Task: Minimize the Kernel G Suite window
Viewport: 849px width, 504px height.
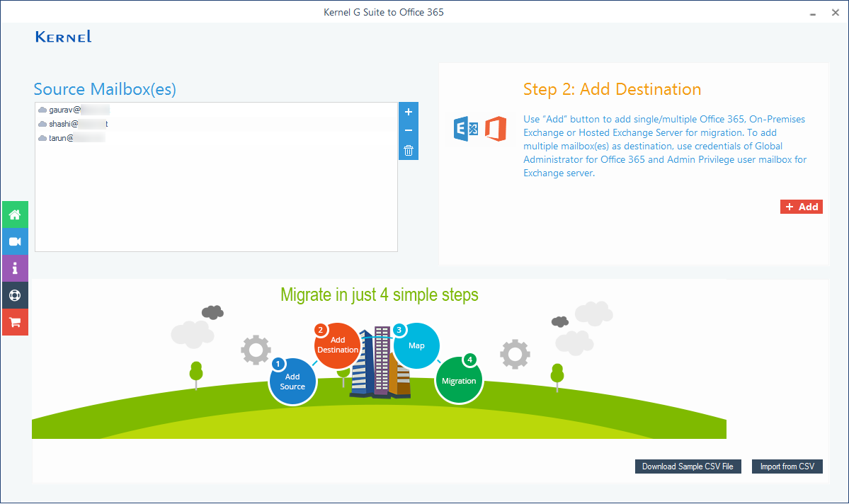Action: (813, 13)
